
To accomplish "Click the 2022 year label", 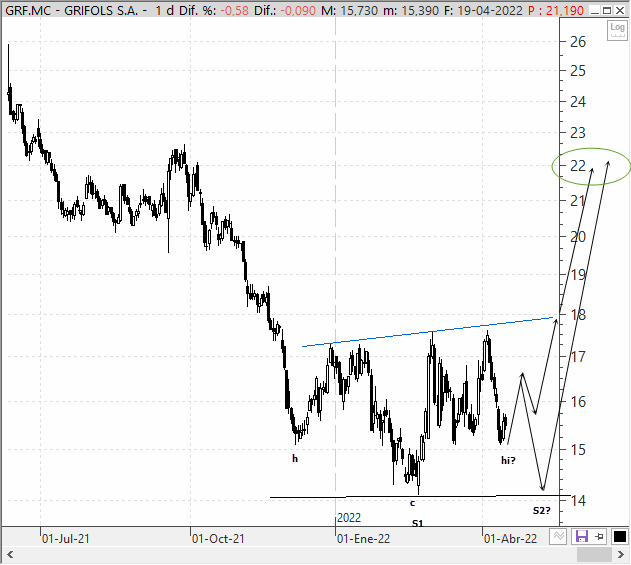I will [x=349, y=518].
